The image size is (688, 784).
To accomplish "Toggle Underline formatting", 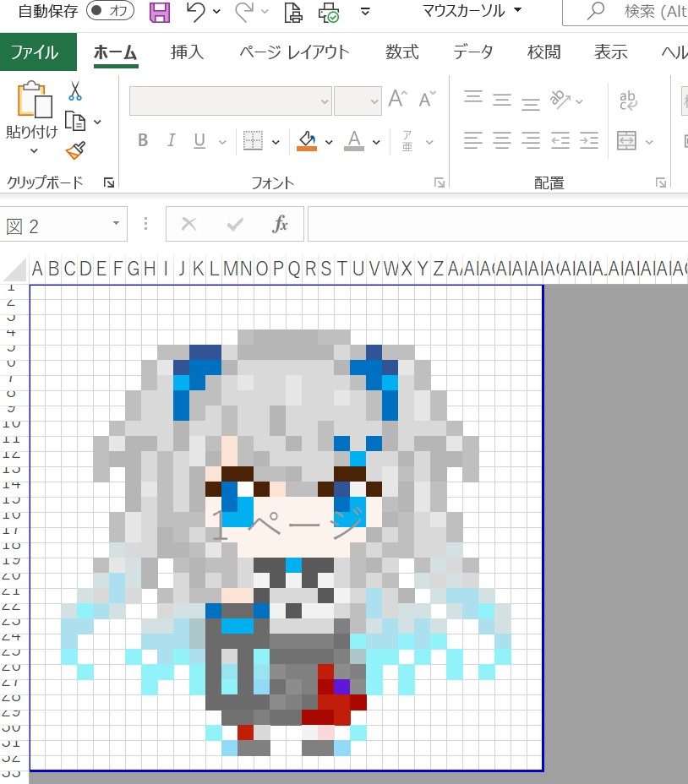I will [199, 141].
